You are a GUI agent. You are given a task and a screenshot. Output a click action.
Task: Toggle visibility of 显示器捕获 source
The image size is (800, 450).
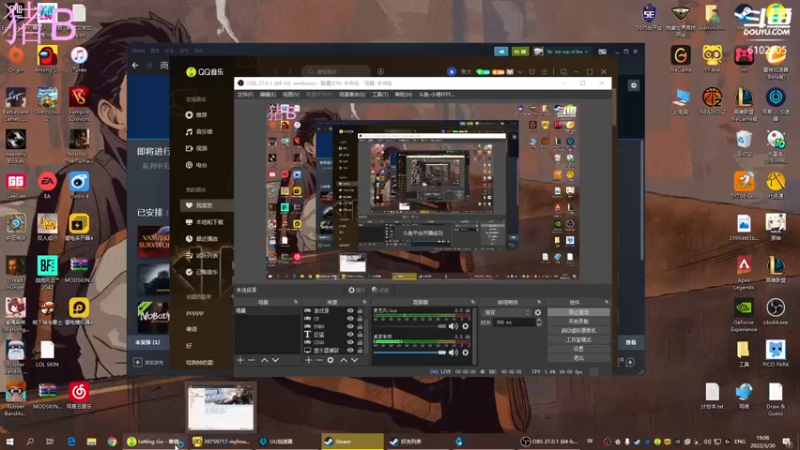click(350, 351)
